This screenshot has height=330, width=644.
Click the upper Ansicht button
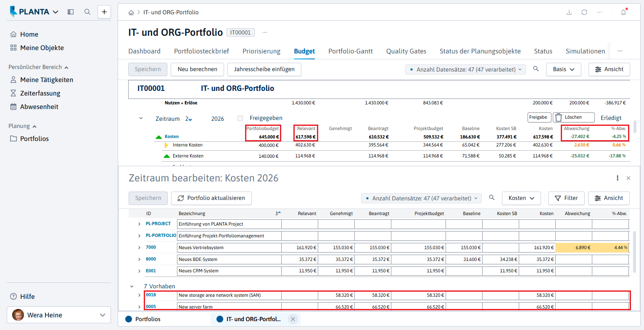click(609, 69)
